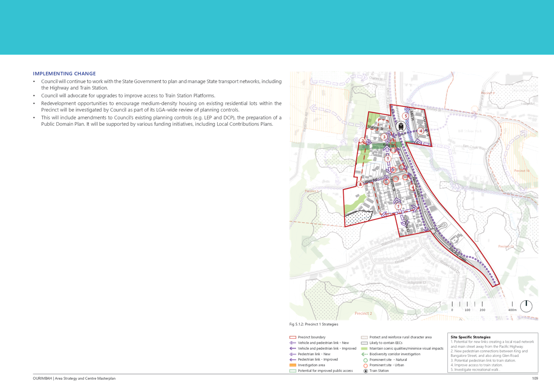Select the Pedestrian link Improved legend arrow

(292, 360)
